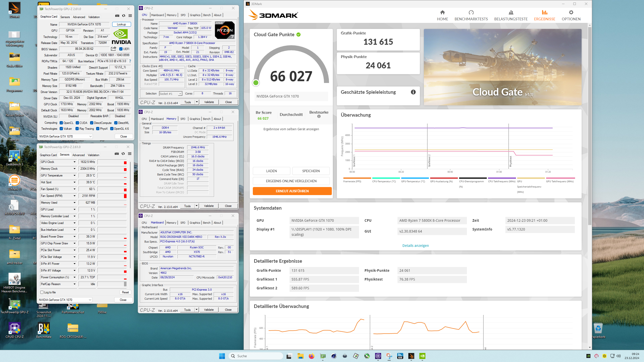Click GPU-Auslastung red legend swatch

(444, 178)
